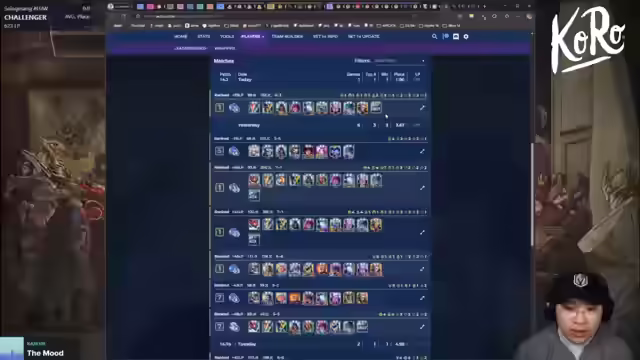Click the Today date summary row
The width and height of the screenshot is (640, 360).
[320, 80]
